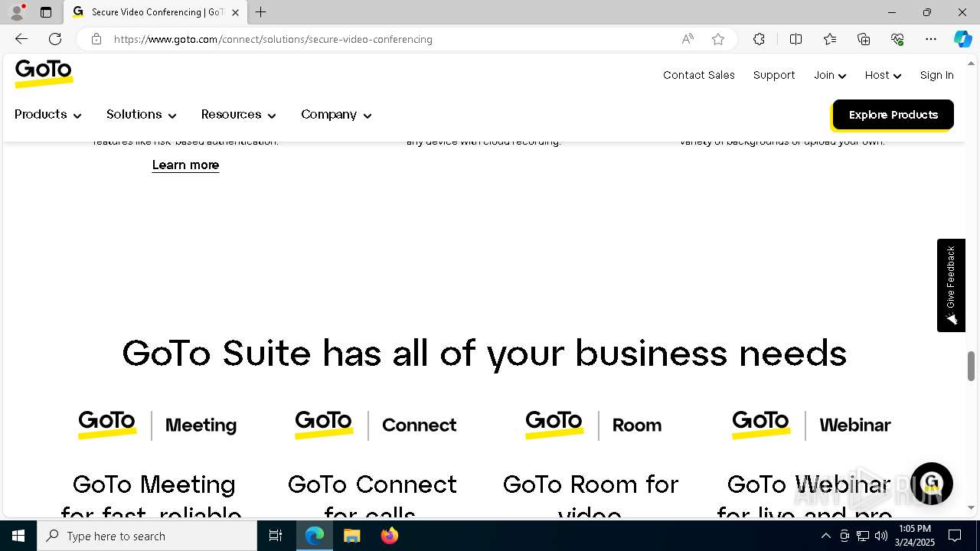Click the taskbar clock showing 1:05 PM
This screenshot has width=980, height=551.
[915, 536]
